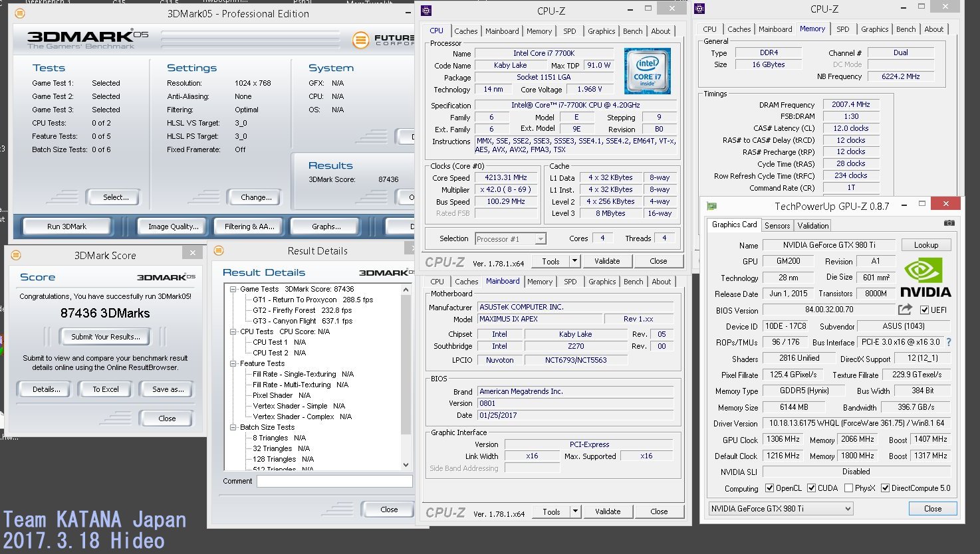The width and height of the screenshot is (980, 554).
Task: Click the NVIDIA logo in GPU-Z
Action: point(925,278)
